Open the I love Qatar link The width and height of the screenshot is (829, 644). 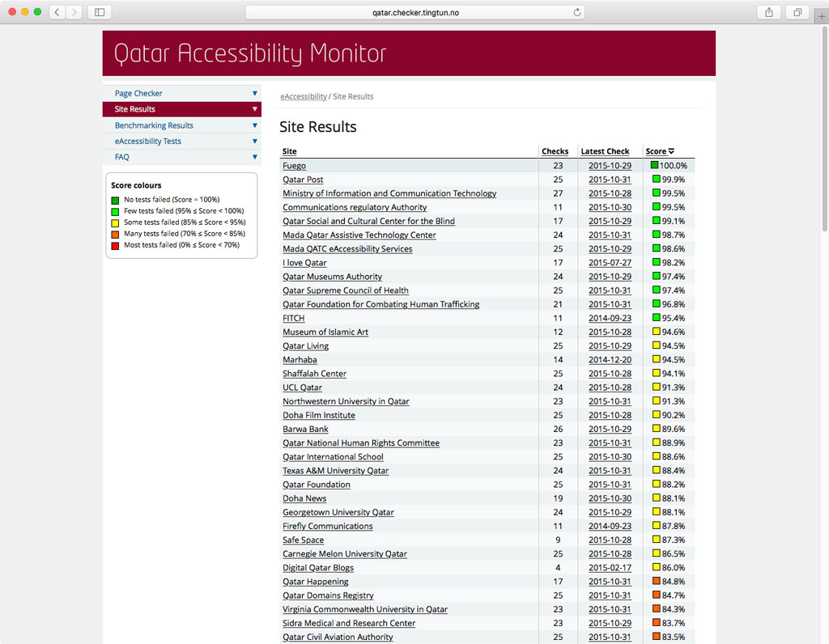(x=304, y=263)
